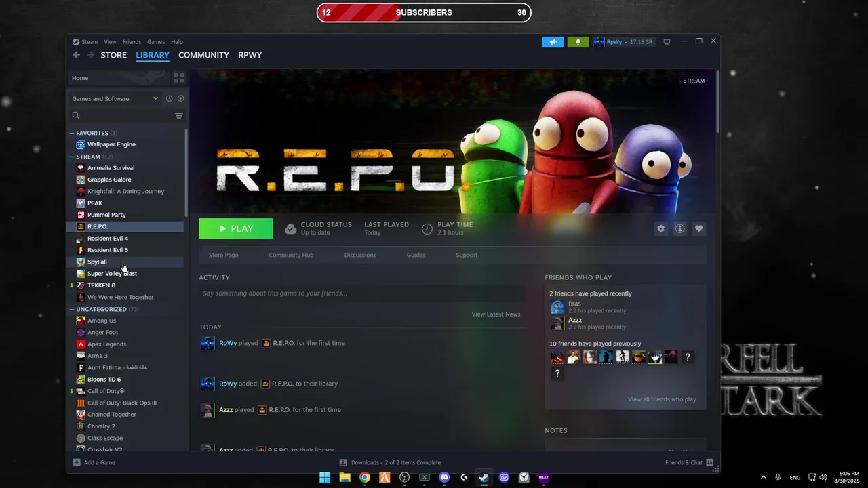Switch to the COMMUNITY tab

(203, 55)
